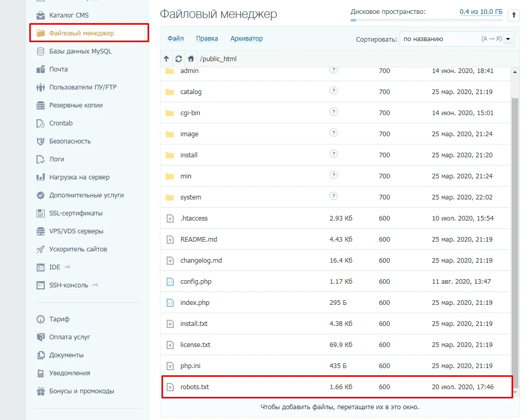Viewport: 525px width, 420px height.
Task: Go to Резервные копии in sidebar
Action: (76, 105)
